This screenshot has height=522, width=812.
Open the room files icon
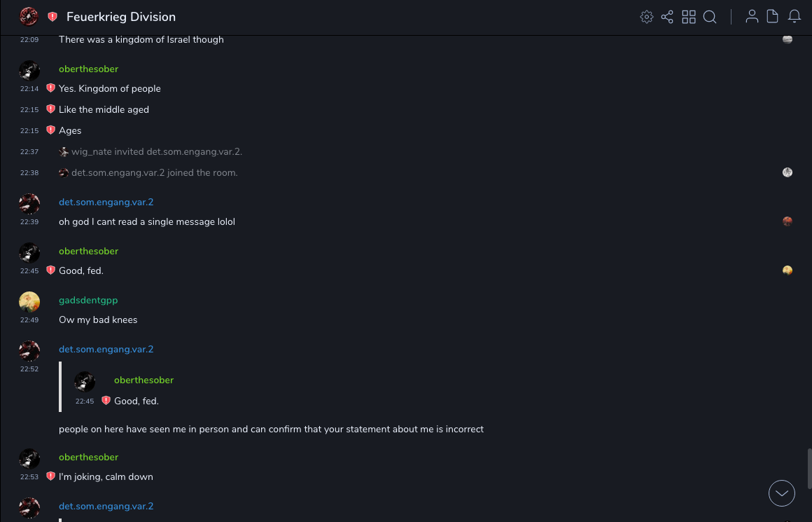click(x=773, y=17)
